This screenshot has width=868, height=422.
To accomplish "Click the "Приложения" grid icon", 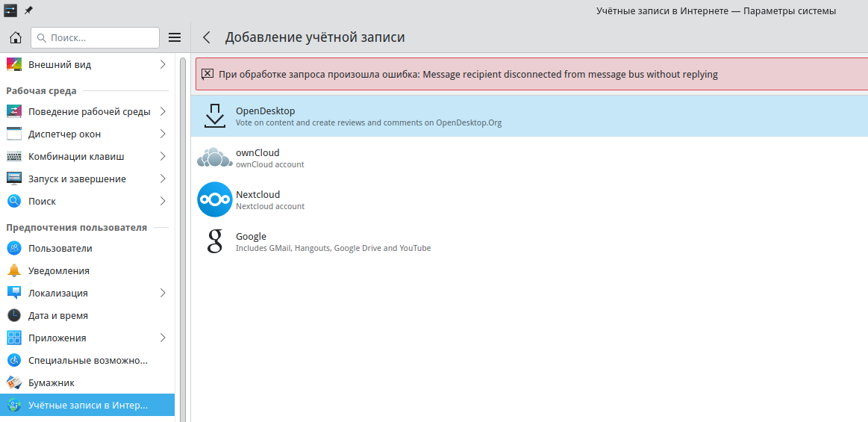I will click(14, 338).
